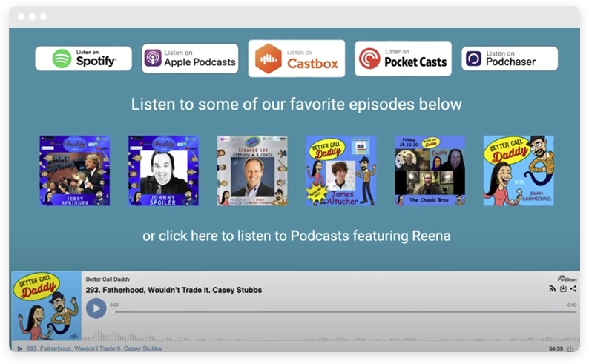The image size is (589, 364).
Task: Open the Listen on Spotify badge
Action: coord(83,59)
